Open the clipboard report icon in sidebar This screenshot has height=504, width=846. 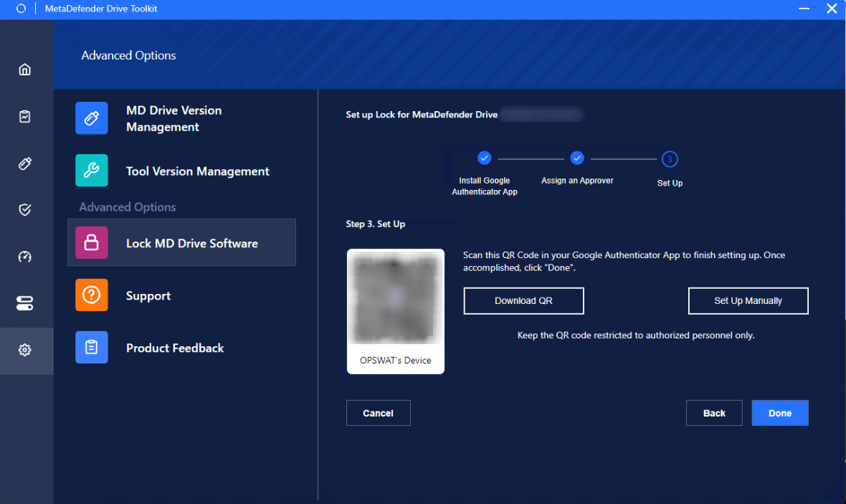pos(25,117)
